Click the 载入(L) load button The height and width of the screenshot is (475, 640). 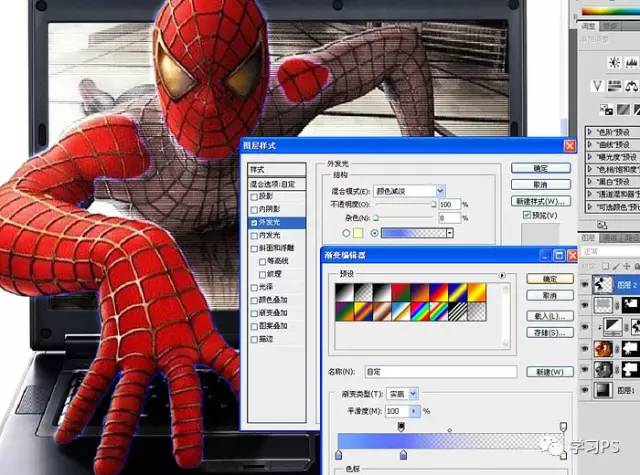click(549, 314)
